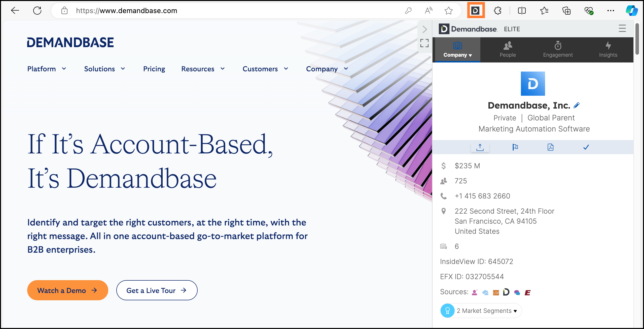
Task: Click the Demandbase, Inc. company logo tile
Action: pyautogui.click(x=533, y=84)
